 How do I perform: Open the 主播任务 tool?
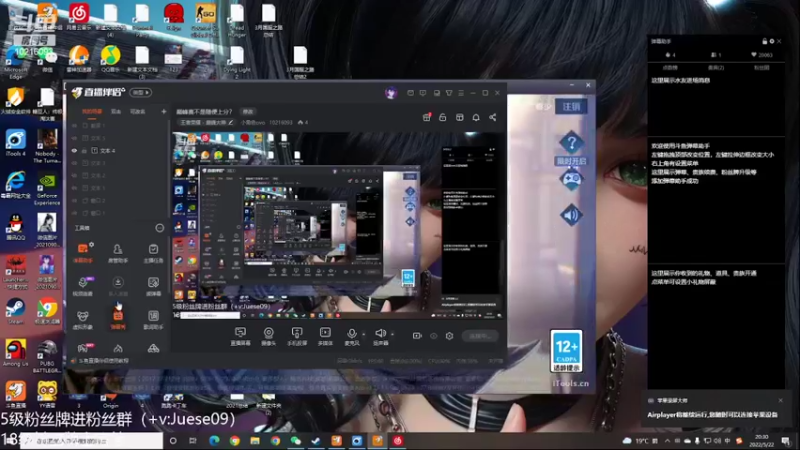[x=153, y=253]
